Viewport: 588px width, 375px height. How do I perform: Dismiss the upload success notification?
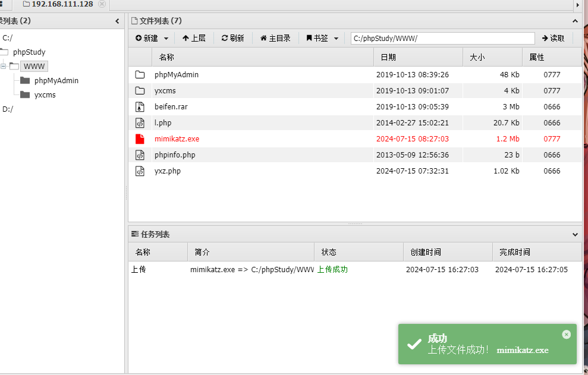pos(566,335)
